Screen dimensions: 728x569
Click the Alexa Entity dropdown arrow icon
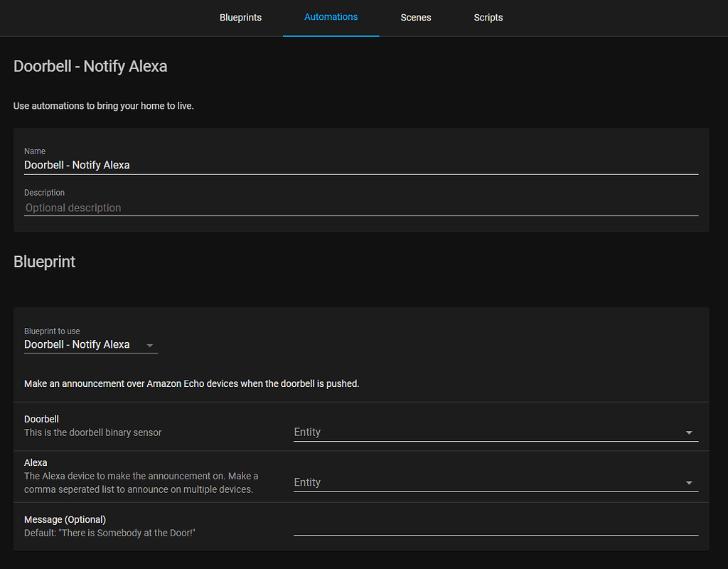(688, 482)
